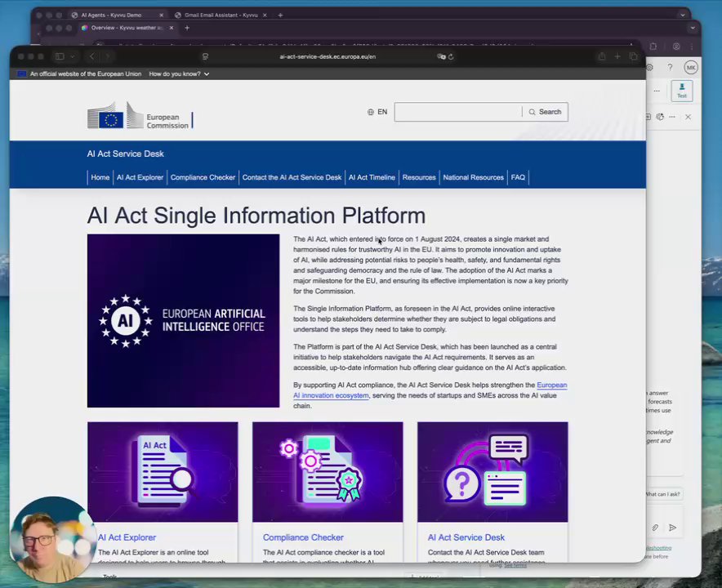Close the Overview - Kyvvu weather tab
This screenshot has width=722, height=588.
(172, 28)
